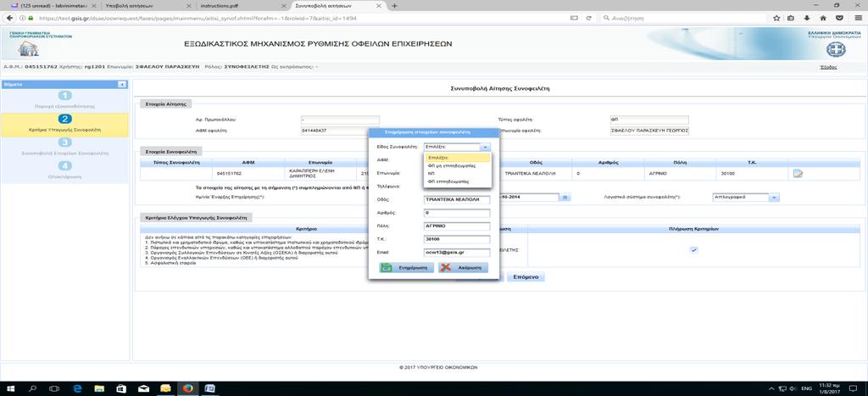The image size is (868, 396).
Task: Click the Αρ. Πρωτοκόλλου field
Action: [x=339, y=119]
